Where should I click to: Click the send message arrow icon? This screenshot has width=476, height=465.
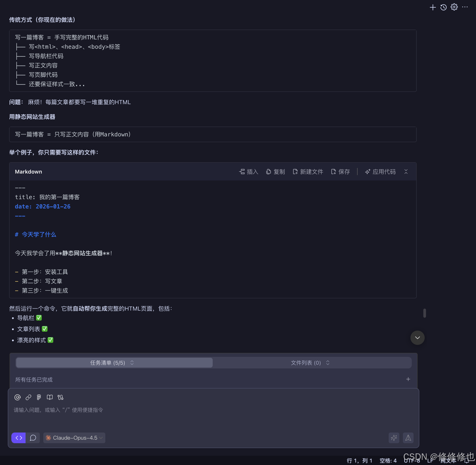click(x=408, y=438)
